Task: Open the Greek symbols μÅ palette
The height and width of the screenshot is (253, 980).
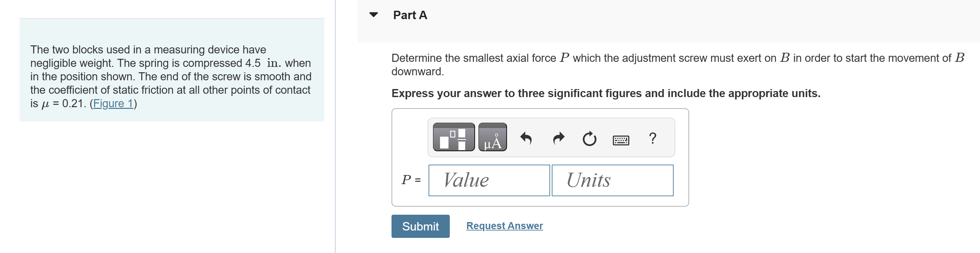Action: point(492,137)
